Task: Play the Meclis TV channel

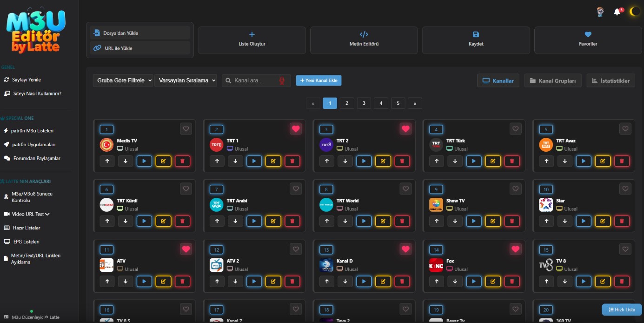Action: (144, 161)
